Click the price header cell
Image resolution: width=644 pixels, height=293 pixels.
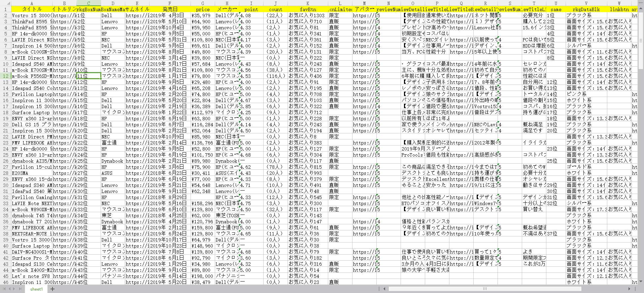(x=203, y=9)
